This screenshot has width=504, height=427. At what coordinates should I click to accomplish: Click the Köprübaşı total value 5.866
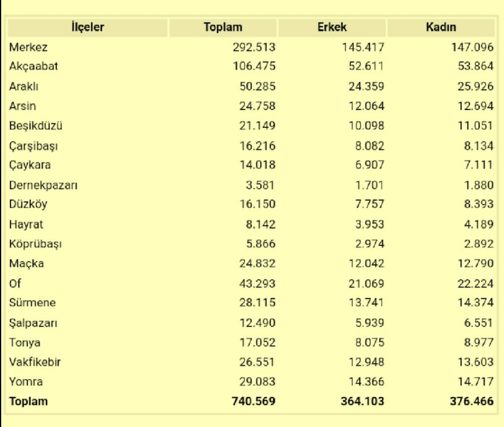pos(260,244)
